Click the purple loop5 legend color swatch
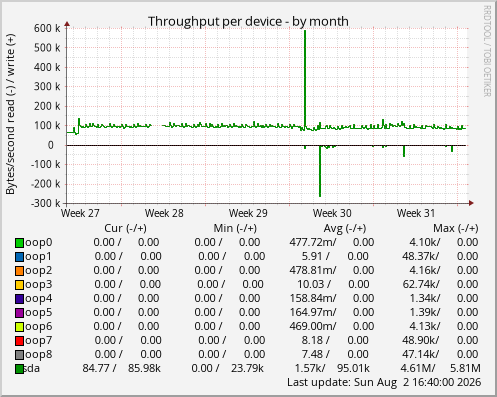 19,313
